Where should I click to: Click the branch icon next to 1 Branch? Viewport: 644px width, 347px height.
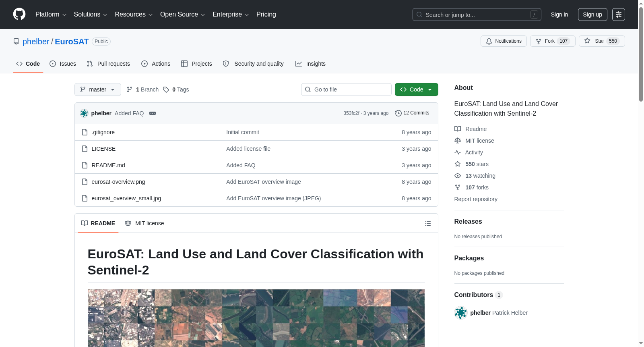point(130,89)
